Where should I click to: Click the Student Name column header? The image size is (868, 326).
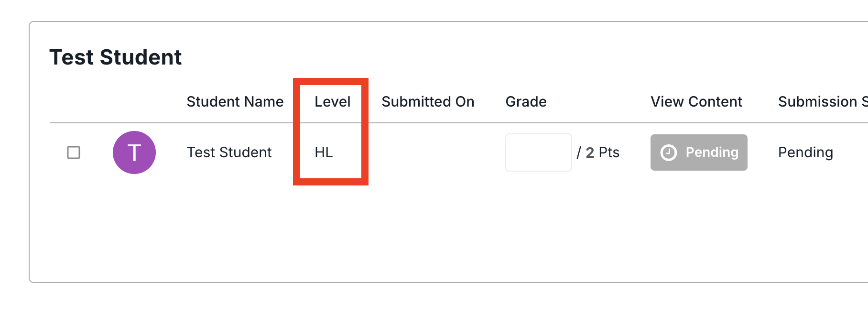pos(235,102)
